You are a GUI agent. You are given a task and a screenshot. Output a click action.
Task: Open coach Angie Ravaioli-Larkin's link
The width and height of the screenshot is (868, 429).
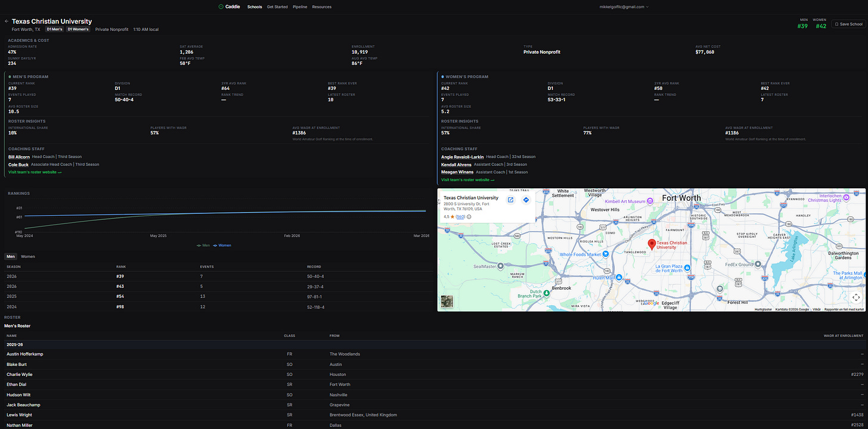coord(463,157)
